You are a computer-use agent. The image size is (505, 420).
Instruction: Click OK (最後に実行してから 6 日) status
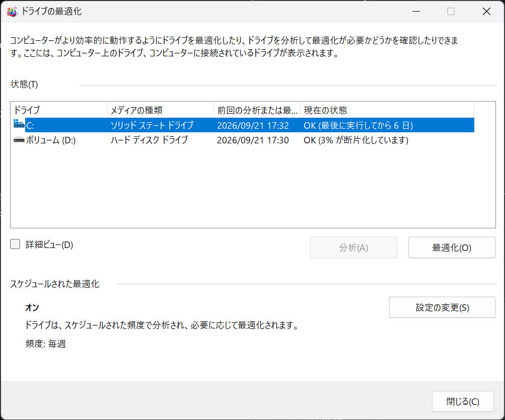pyautogui.click(x=358, y=126)
